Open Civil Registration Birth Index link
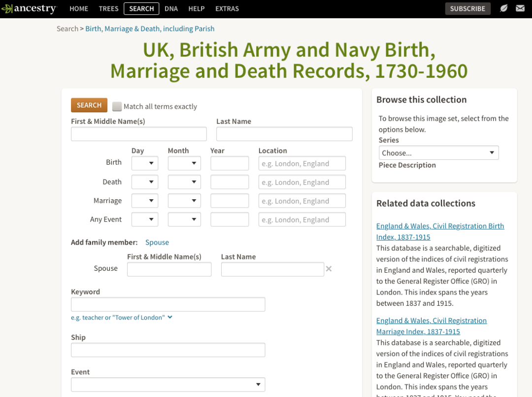Screen dimensions: 532x397 440,231
